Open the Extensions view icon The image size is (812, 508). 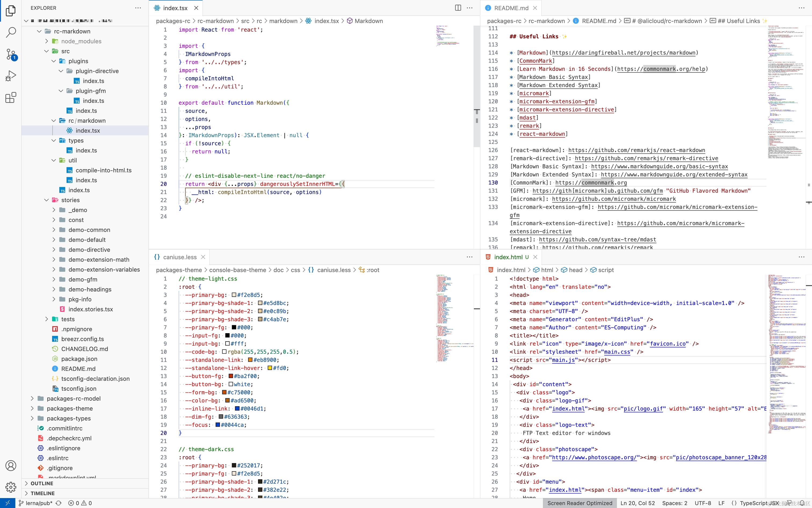(x=11, y=98)
